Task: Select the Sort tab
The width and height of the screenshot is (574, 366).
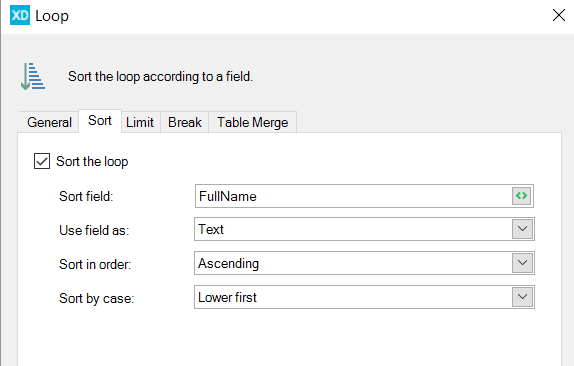Action: (100, 121)
